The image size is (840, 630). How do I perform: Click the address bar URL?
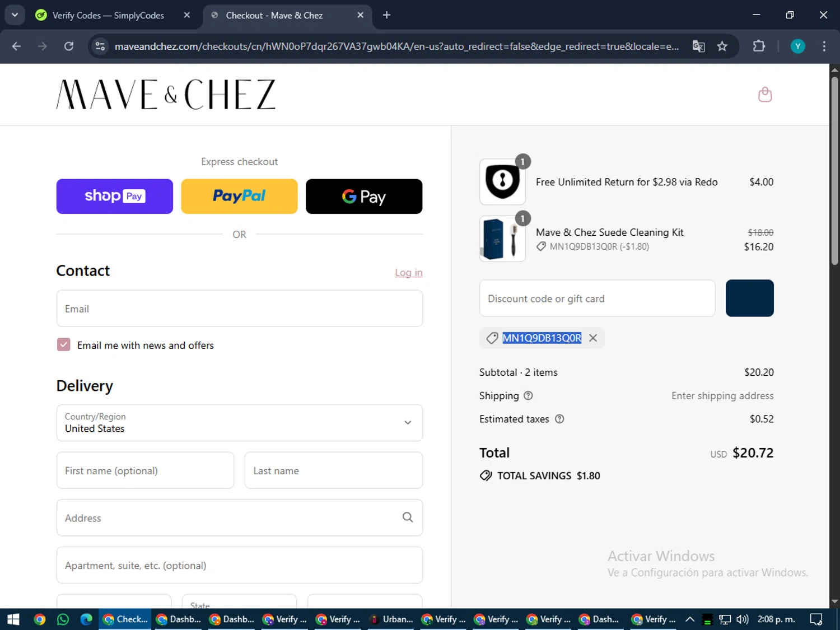[x=396, y=46]
